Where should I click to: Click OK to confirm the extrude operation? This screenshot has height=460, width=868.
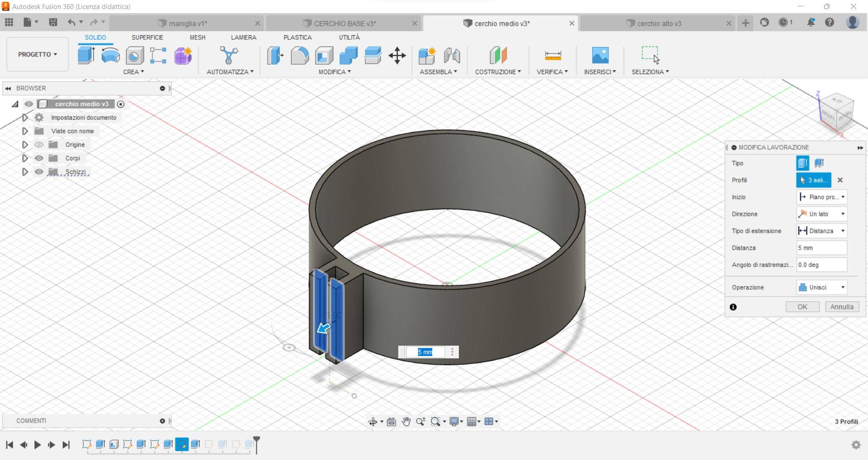pyautogui.click(x=802, y=306)
